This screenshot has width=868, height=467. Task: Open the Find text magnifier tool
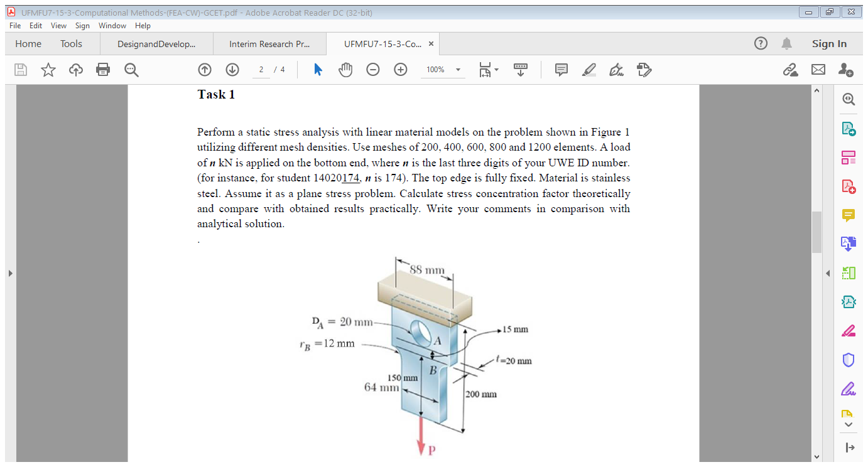pos(131,70)
